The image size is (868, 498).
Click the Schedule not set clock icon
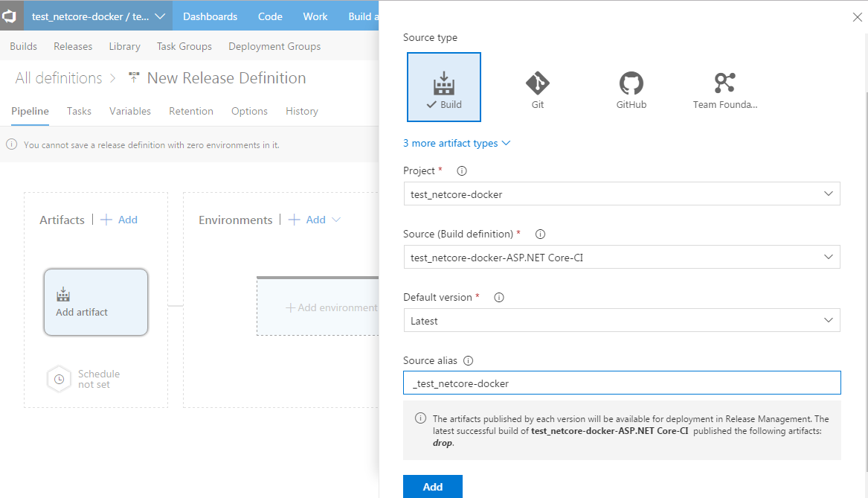[60, 380]
